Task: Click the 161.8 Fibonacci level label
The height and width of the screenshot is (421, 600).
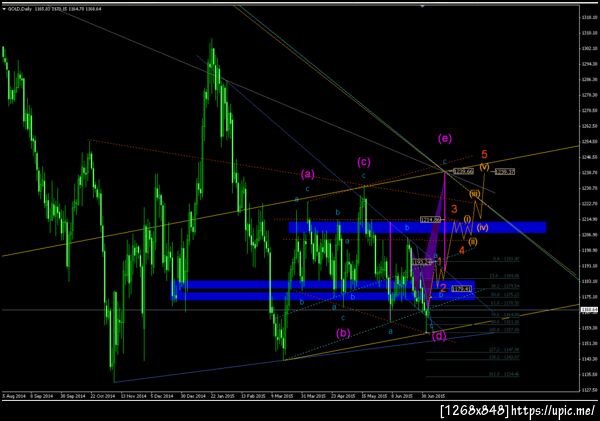Action: [x=504, y=374]
